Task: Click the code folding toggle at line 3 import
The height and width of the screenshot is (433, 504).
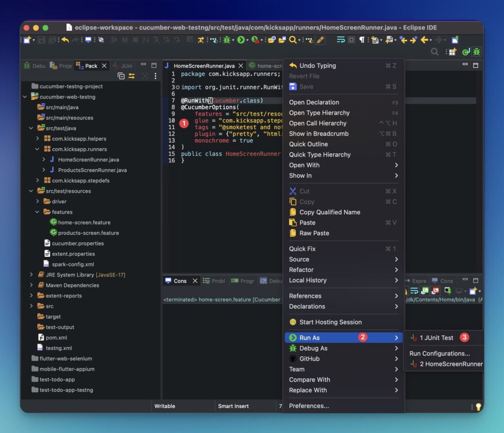Action: tap(177, 88)
